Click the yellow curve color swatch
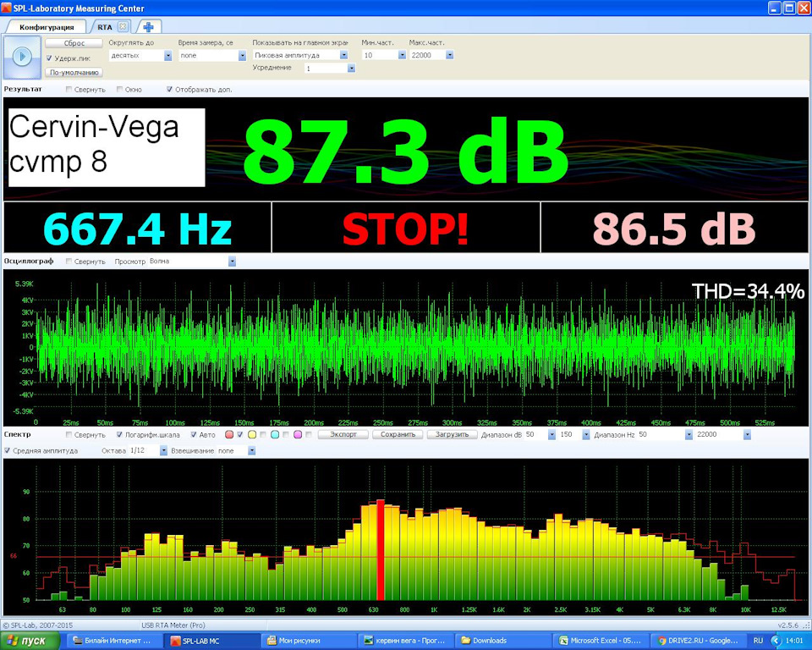 click(x=252, y=434)
